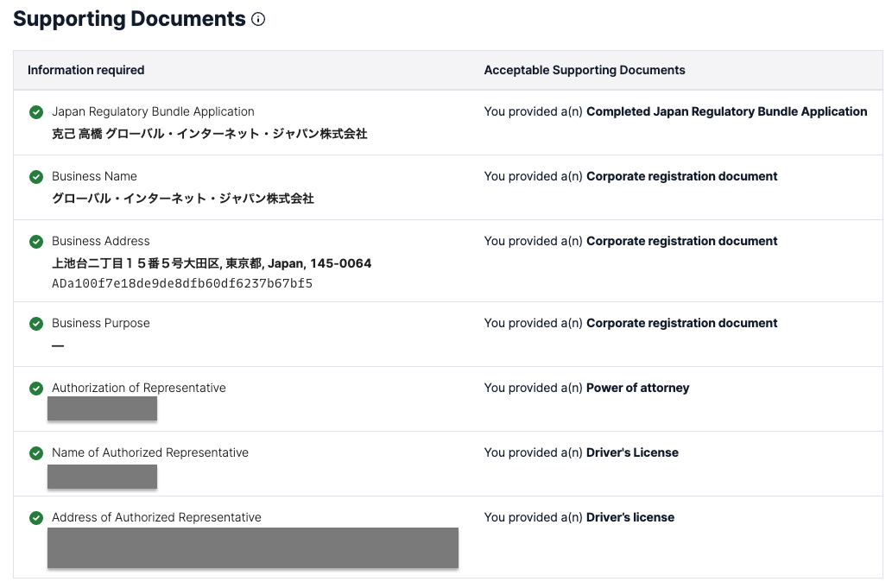
Task: Click Corporate registration document in Business Purpose row
Action: (x=681, y=323)
